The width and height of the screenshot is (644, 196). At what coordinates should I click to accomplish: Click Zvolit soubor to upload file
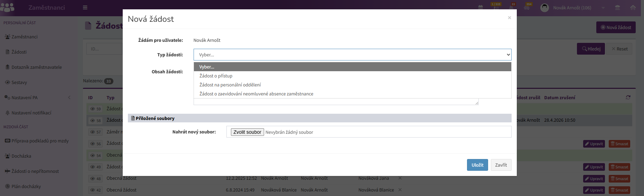click(x=247, y=132)
